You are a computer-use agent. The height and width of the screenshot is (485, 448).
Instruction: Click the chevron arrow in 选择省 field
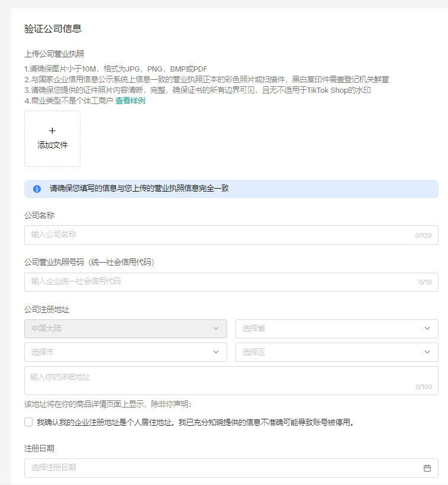pyautogui.click(x=427, y=328)
